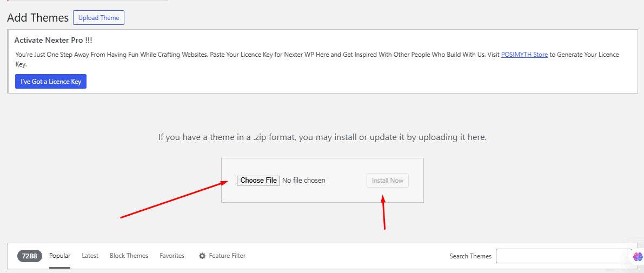Expand the Feature Filter text label
The height and width of the screenshot is (273, 644).
click(227, 256)
